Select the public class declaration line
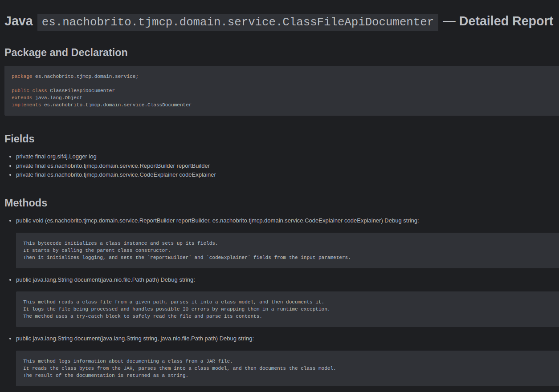 (64, 90)
